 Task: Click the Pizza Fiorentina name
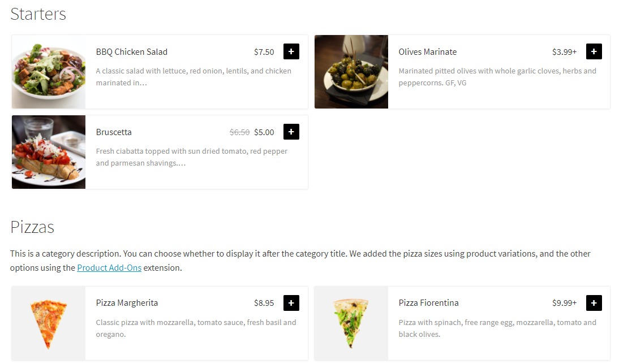tap(428, 303)
